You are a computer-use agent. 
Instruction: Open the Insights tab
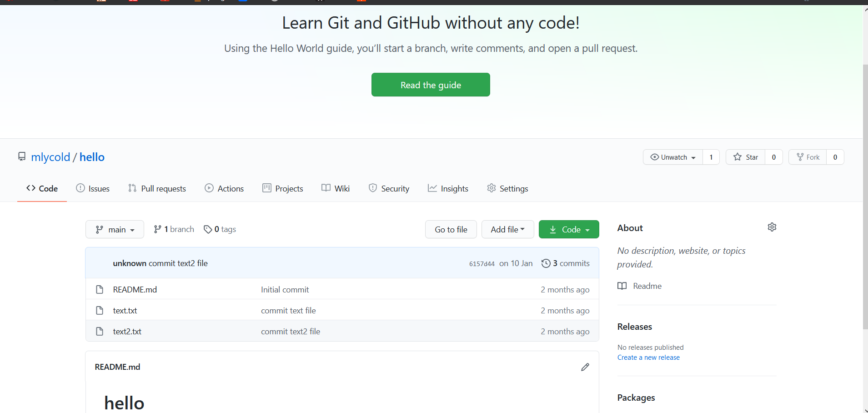[448, 188]
